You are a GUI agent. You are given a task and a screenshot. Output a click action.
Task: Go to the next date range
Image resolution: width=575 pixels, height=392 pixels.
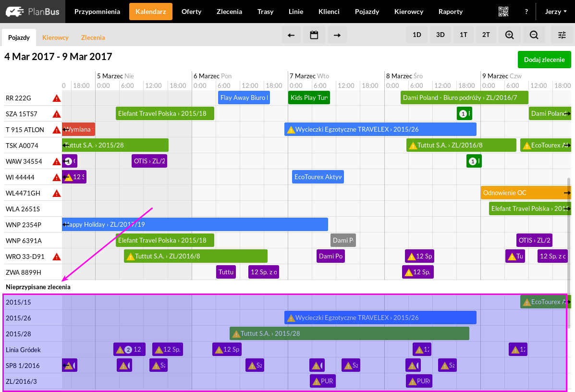point(337,35)
